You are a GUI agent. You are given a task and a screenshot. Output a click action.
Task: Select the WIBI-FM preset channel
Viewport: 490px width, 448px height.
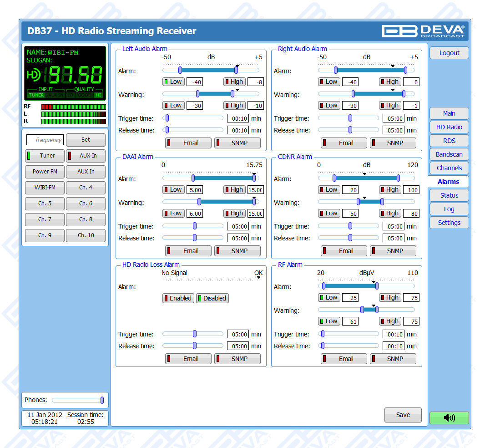pyautogui.click(x=45, y=188)
